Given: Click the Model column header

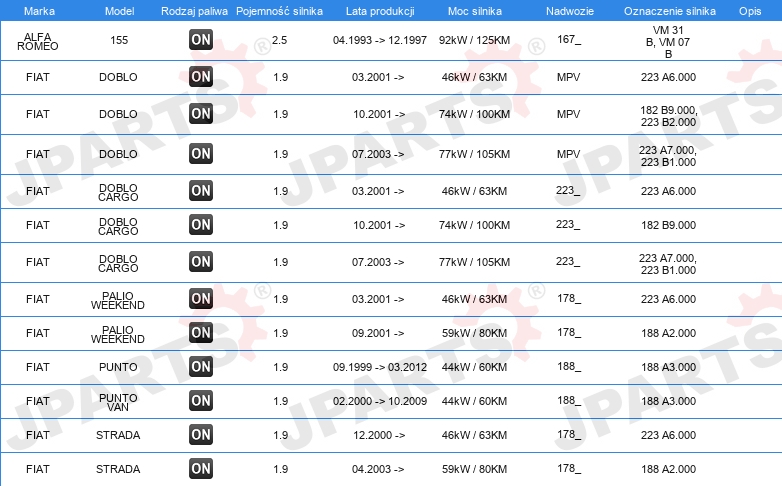Looking at the screenshot, I should coord(119,11).
